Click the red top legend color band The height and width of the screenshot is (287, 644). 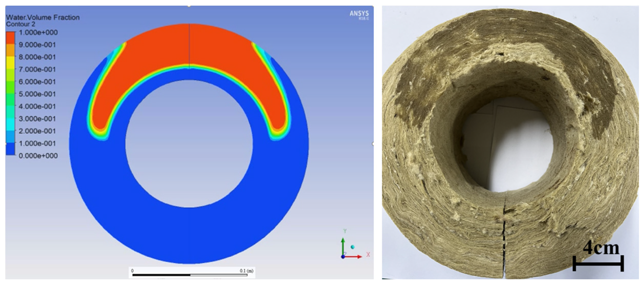click(10, 38)
